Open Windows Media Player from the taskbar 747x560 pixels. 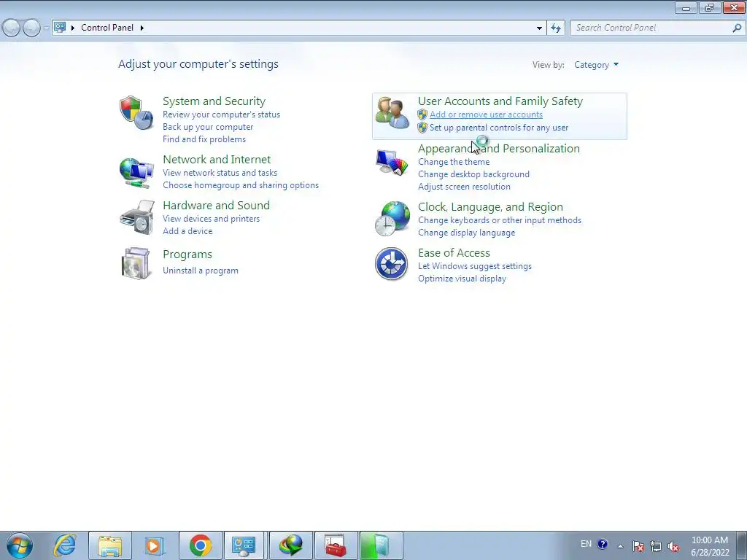tap(155, 545)
